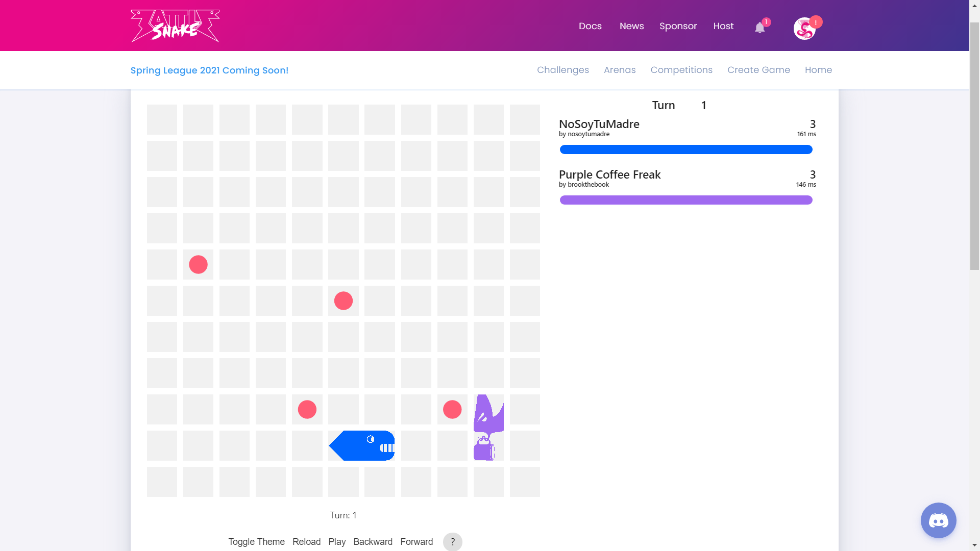Image resolution: width=980 pixels, height=551 pixels.
Task: Click the Battlesnake logo
Action: (x=175, y=26)
